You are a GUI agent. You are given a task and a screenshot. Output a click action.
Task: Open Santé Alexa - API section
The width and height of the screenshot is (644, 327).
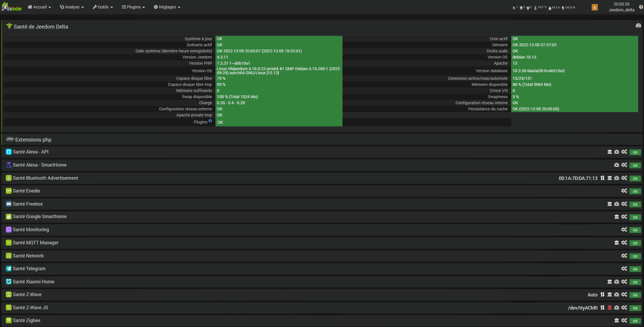coord(31,152)
